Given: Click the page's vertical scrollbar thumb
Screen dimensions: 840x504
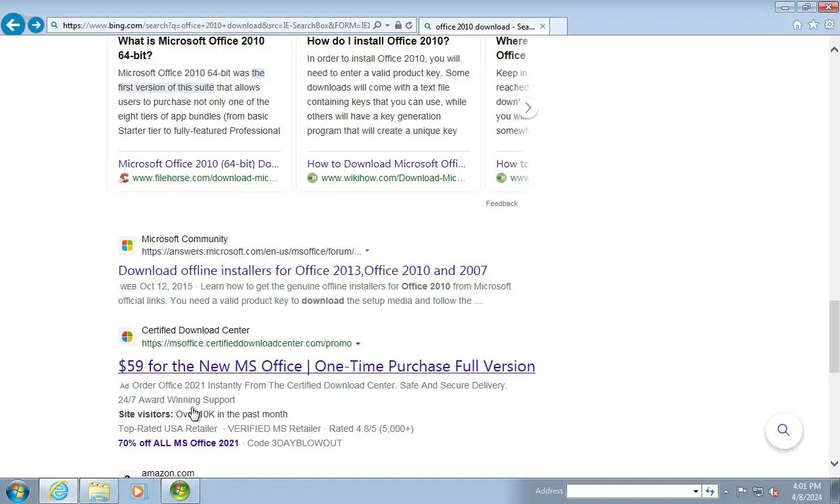Looking at the screenshot, I should (834, 336).
